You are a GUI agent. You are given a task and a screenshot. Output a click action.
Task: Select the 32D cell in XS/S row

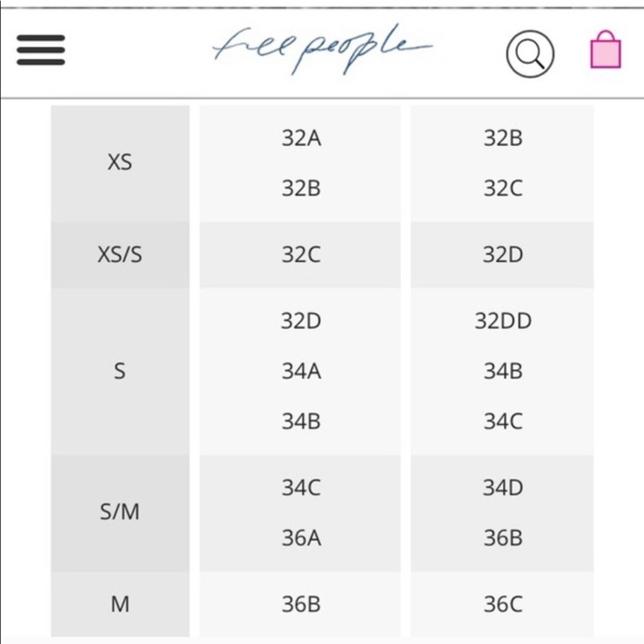point(503,255)
